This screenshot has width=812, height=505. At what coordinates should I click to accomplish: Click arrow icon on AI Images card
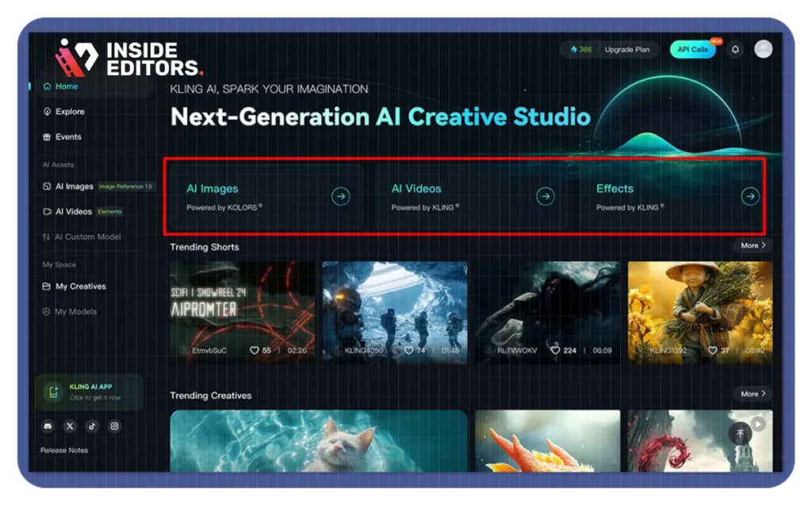coord(340,197)
